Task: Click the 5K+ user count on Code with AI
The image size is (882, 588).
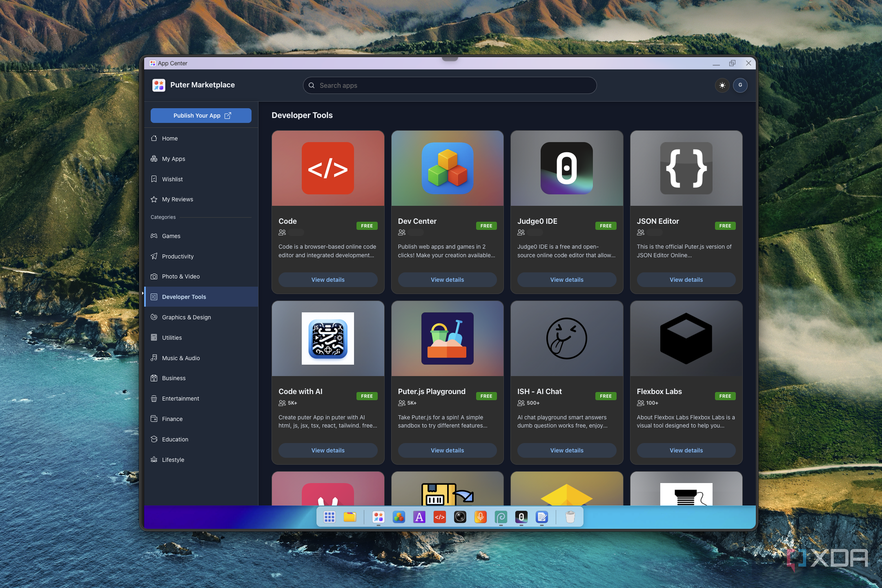Action: (x=293, y=403)
